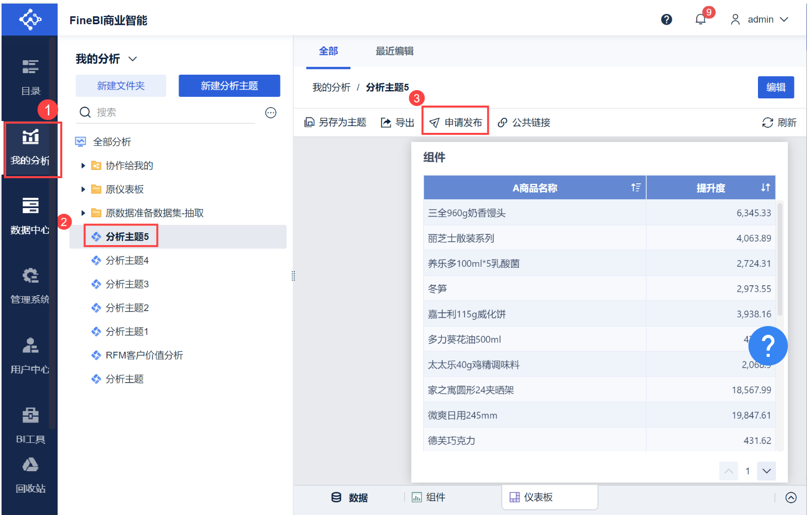
Task: Expand the 原数据准备数据集-抽取 folder
Action: pyautogui.click(x=83, y=213)
